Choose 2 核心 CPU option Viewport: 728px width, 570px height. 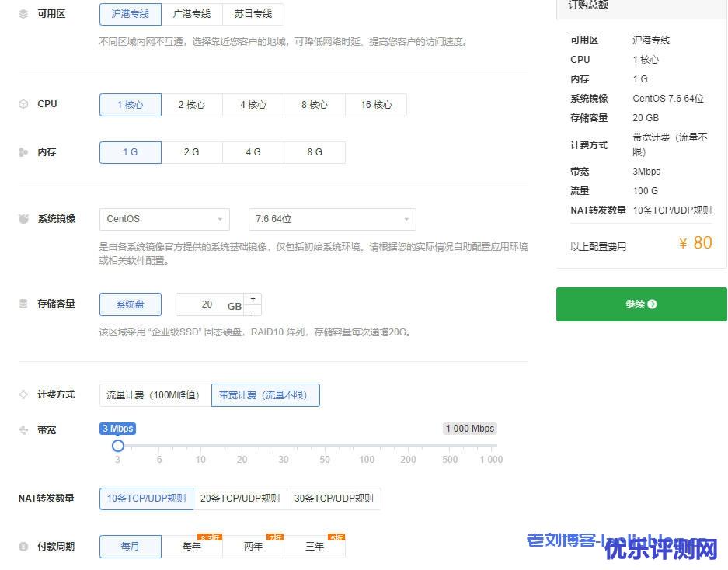point(192,105)
